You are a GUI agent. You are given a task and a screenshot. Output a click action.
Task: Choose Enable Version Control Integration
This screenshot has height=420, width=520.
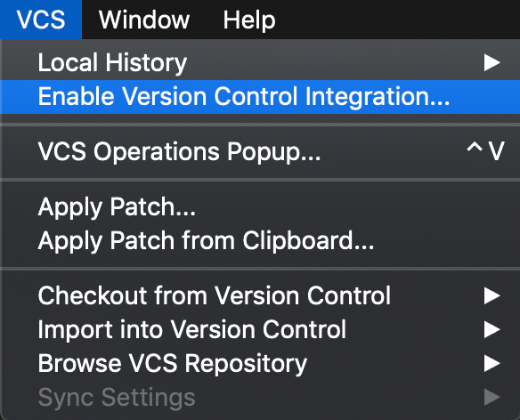pyautogui.click(x=260, y=96)
